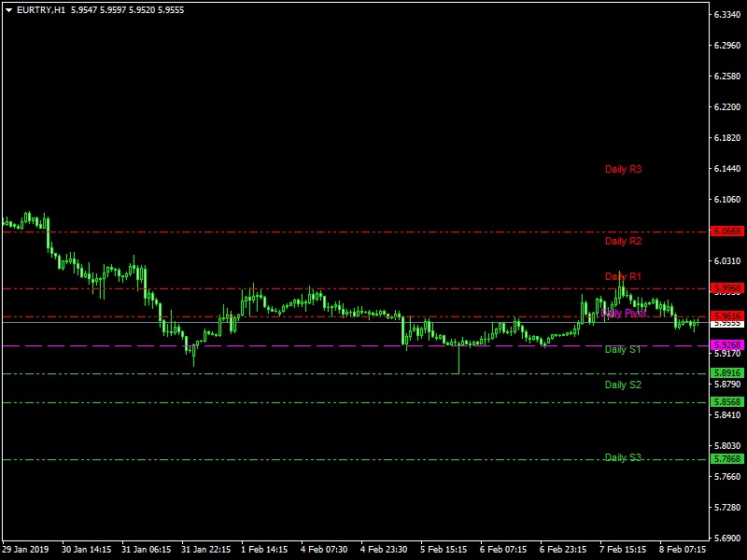This screenshot has width=747, height=560.
Task: Click the 1 Feb 14:15 time label
Action: pos(264,550)
